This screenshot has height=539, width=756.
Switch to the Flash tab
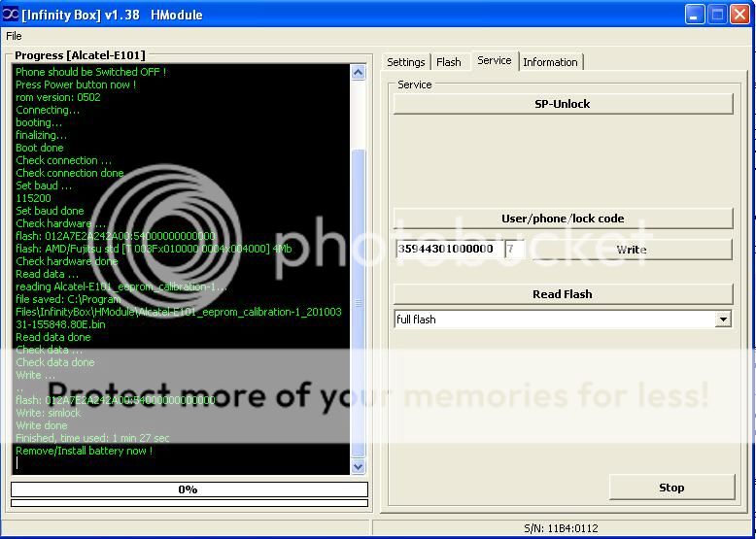coord(449,62)
